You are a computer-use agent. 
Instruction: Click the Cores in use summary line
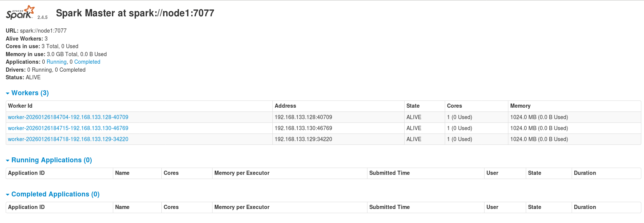click(x=42, y=46)
